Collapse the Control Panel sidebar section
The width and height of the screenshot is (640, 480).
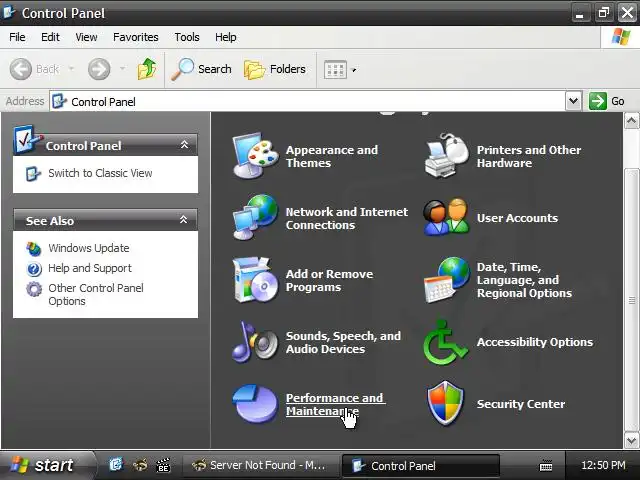[184, 144]
